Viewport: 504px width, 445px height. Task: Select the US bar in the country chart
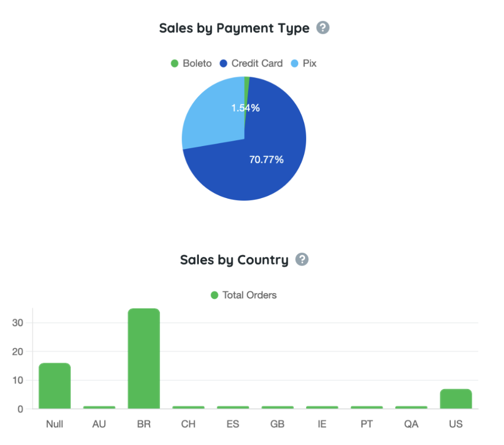pyautogui.click(x=456, y=399)
